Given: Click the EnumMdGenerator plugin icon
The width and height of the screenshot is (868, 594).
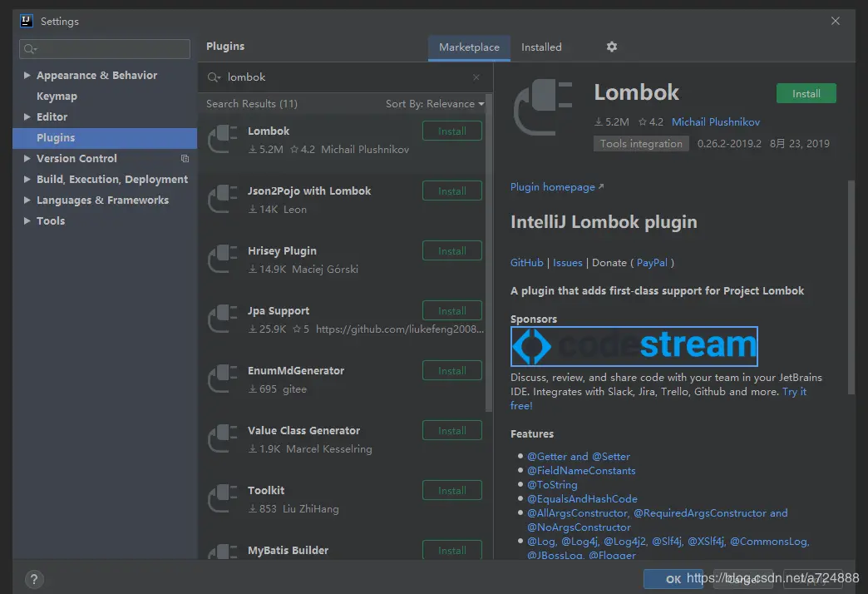Looking at the screenshot, I should click(222, 379).
